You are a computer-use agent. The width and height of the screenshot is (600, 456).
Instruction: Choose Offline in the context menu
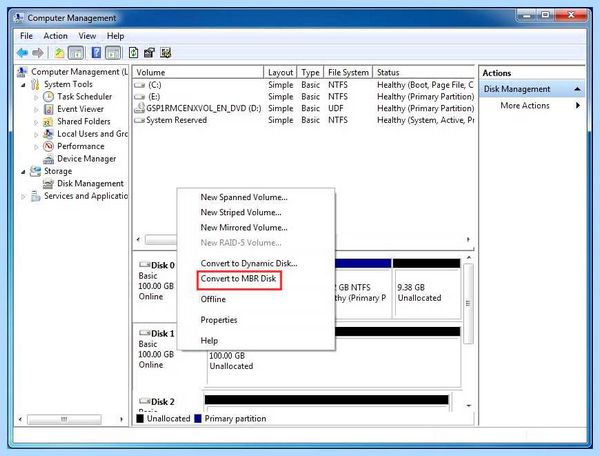point(213,300)
